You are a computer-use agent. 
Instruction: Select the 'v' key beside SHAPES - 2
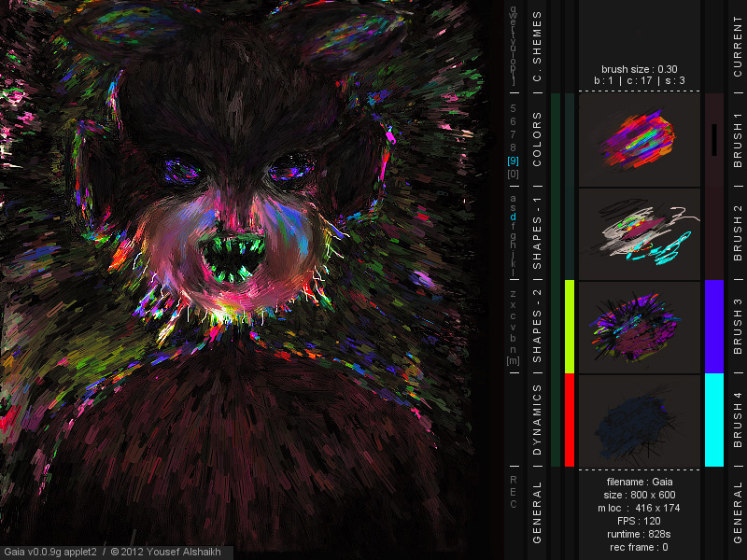click(x=513, y=328)
